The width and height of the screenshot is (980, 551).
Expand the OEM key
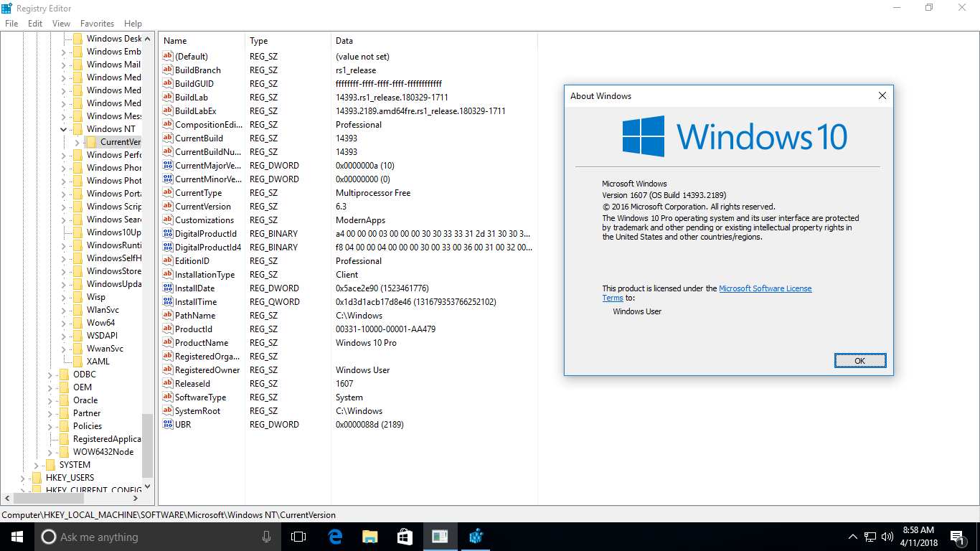(x=50, y=387)
